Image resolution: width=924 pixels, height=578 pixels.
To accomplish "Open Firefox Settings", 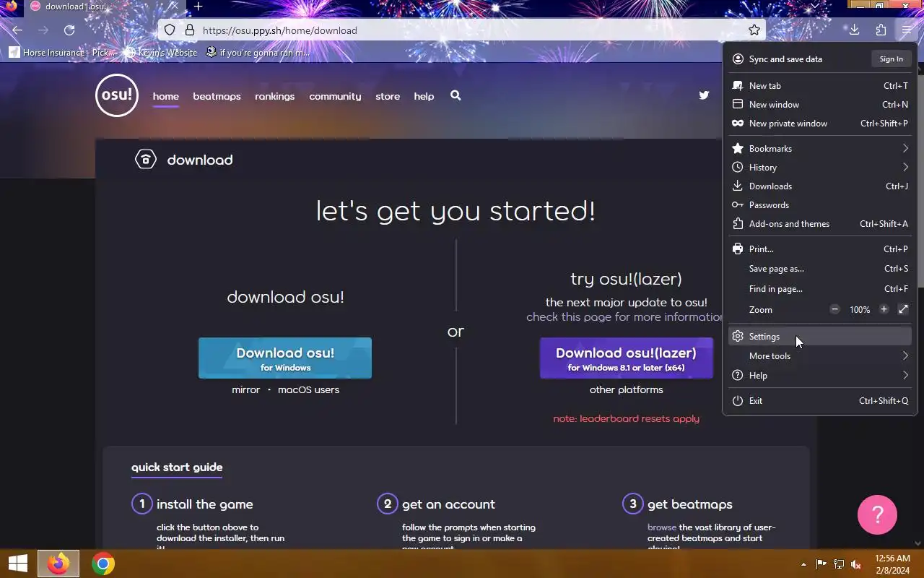I will (820, 336).
